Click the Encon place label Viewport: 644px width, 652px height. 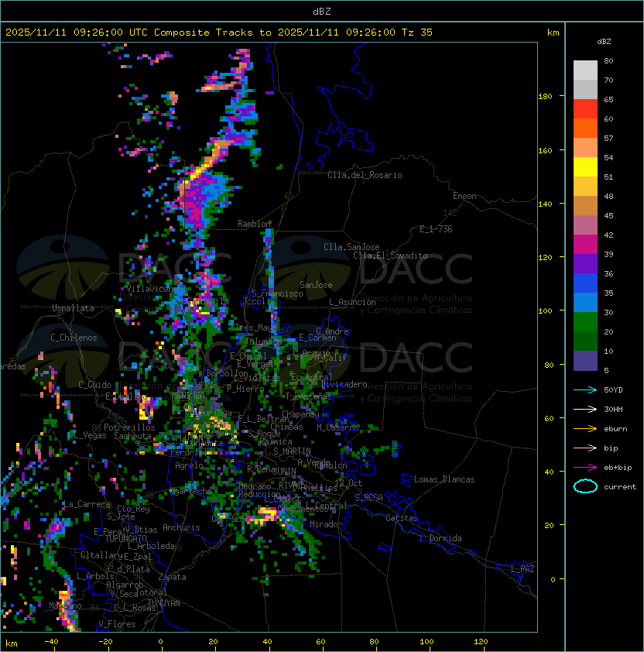pyautogui.click(x=464, y=196)
